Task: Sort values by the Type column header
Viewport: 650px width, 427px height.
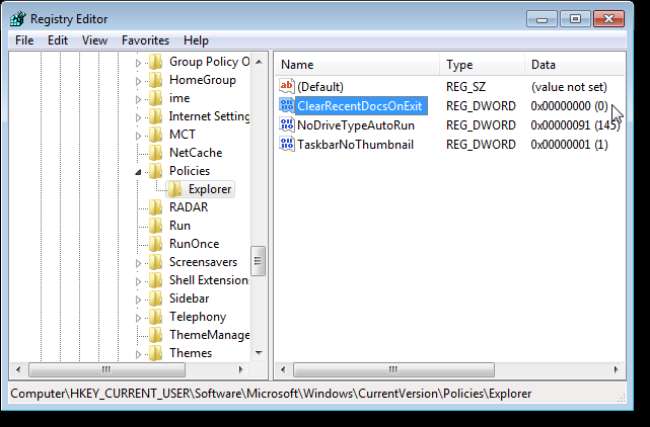Action: click(482, 65)
